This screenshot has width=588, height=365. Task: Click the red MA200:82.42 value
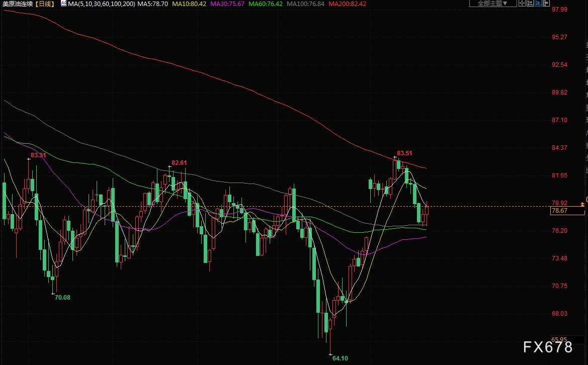pyautogui.click(x=347, y=4)
